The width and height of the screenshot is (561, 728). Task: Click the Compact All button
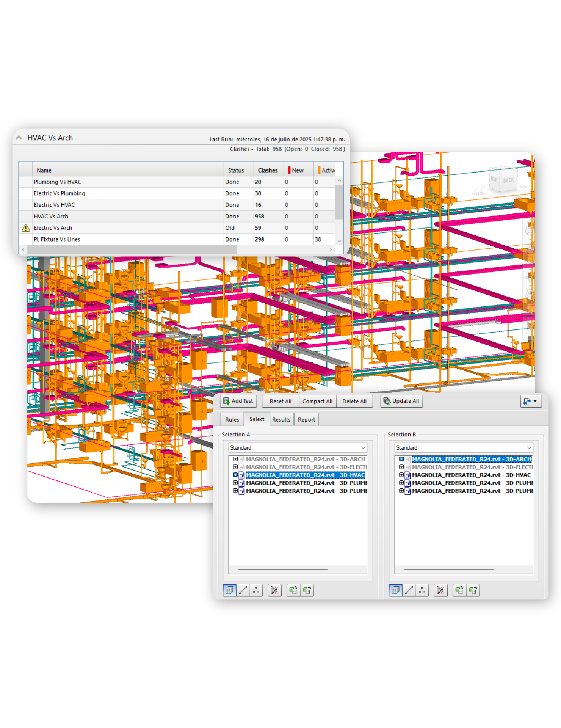[317, 401]
